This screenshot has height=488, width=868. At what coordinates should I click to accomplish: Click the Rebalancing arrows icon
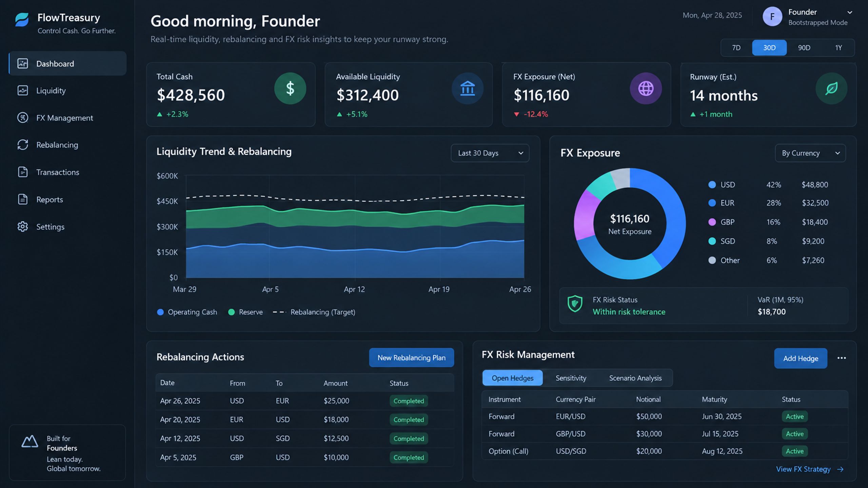(x=23, y=145)
